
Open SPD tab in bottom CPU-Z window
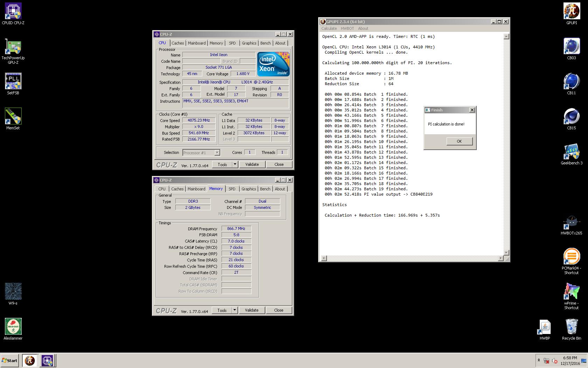232,189
